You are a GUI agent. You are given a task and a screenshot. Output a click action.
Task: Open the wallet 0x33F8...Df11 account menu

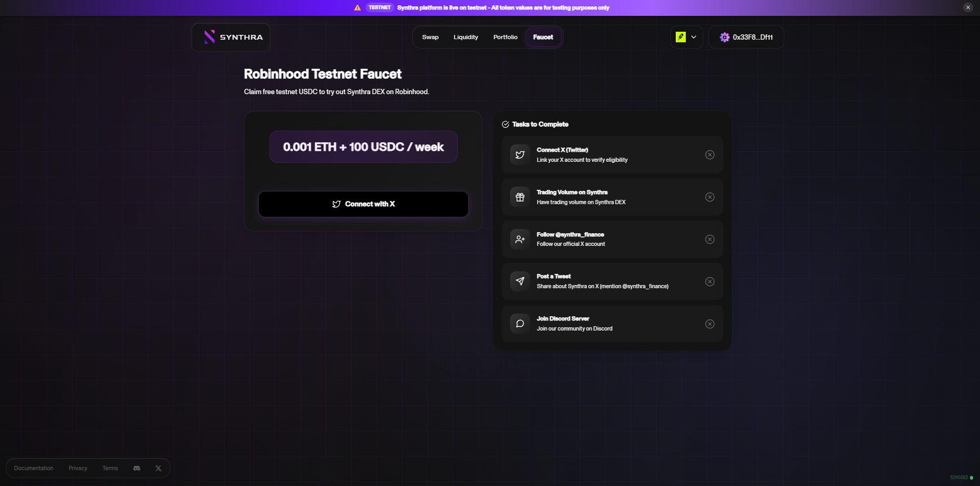pos(746,37)
